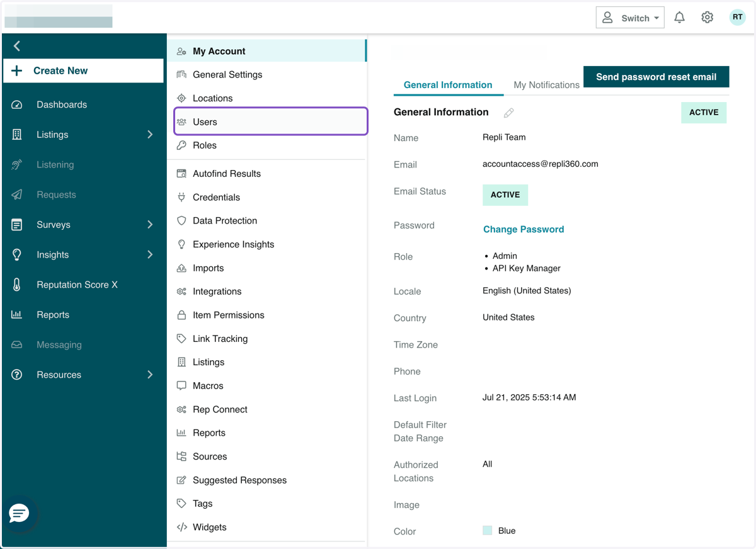Click the Insights lightbulb icon in sidebar
The height and width of the screenshot is (549, 756).
click(x=17, y=255)
